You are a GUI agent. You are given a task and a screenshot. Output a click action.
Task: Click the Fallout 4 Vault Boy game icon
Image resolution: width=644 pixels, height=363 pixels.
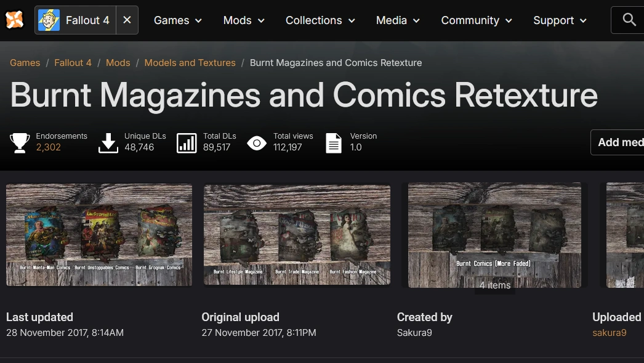click(49, 20)
